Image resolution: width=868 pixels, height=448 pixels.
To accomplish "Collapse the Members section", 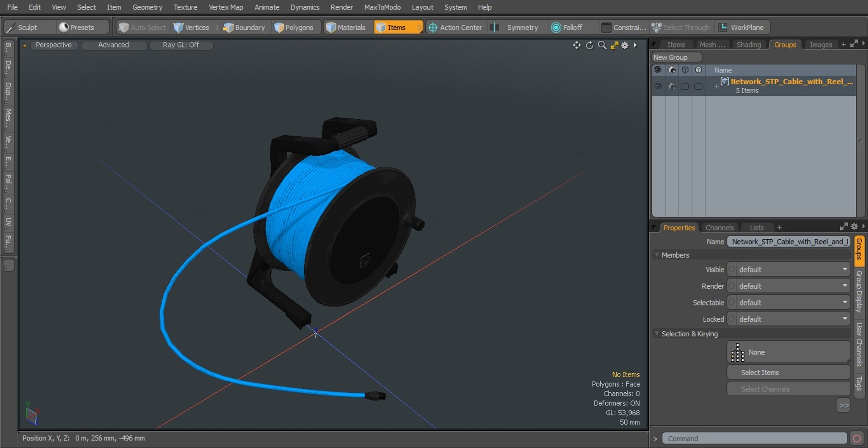I will (x=657, y=255).
